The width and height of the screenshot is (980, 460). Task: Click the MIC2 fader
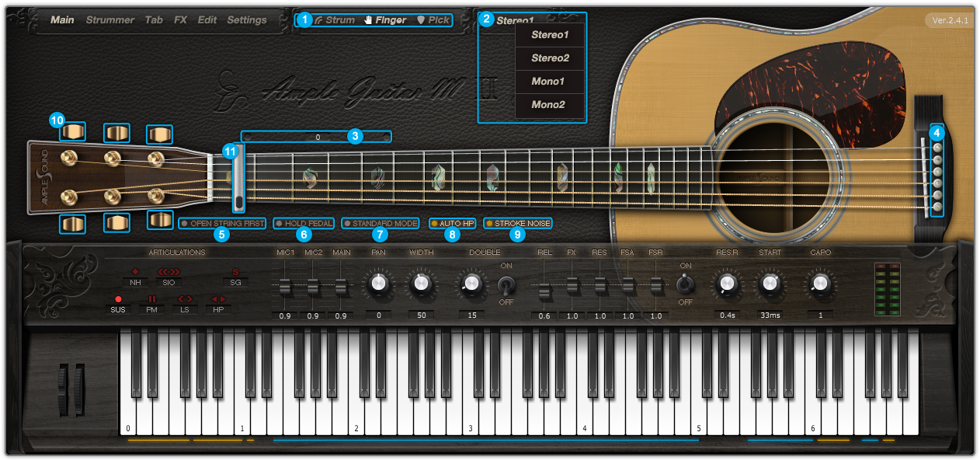[x=313, y=287]
